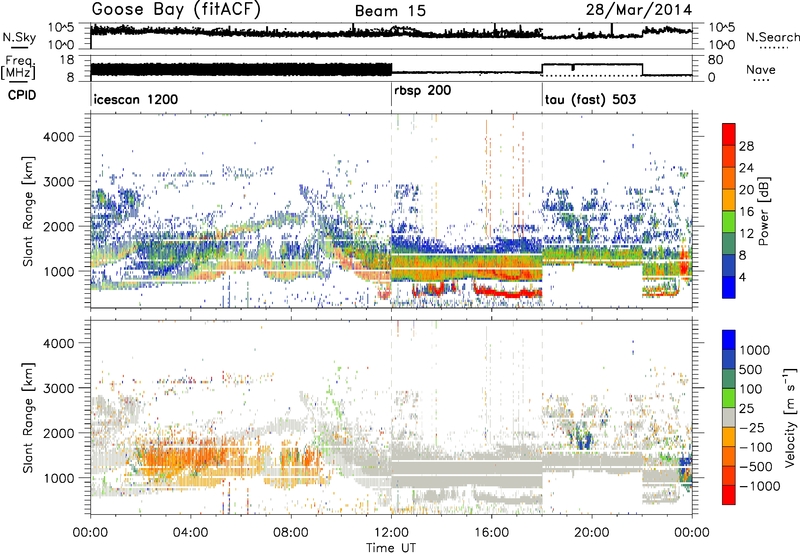Click "Slant Range [km]" on the velocity panel
The height and width of the screenshot is (554, 800).
coord(28,417)
